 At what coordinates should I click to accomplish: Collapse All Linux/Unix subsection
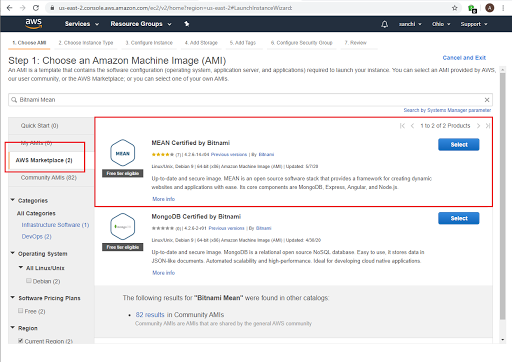(x=21, y=267)
